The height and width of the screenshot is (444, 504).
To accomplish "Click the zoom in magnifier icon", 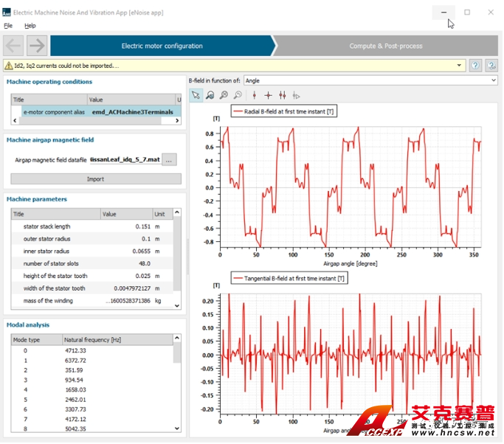I will (224, 95).
